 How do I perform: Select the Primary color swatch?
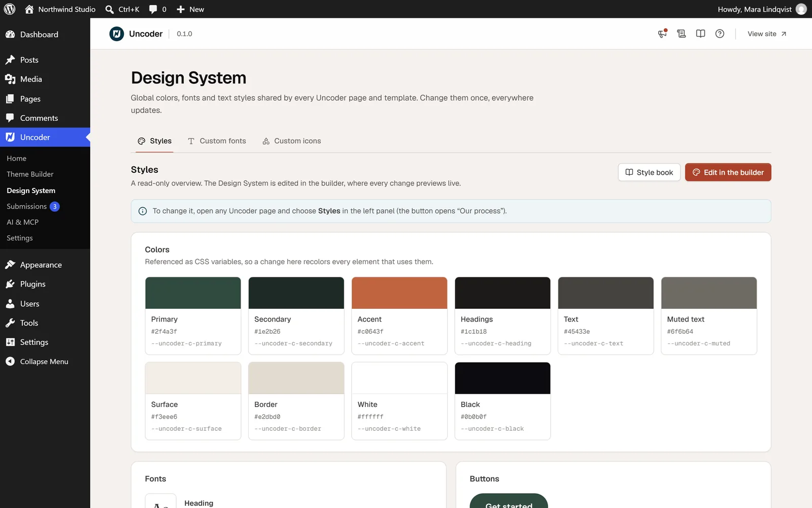pyautogui.click(x=193, y=293)
